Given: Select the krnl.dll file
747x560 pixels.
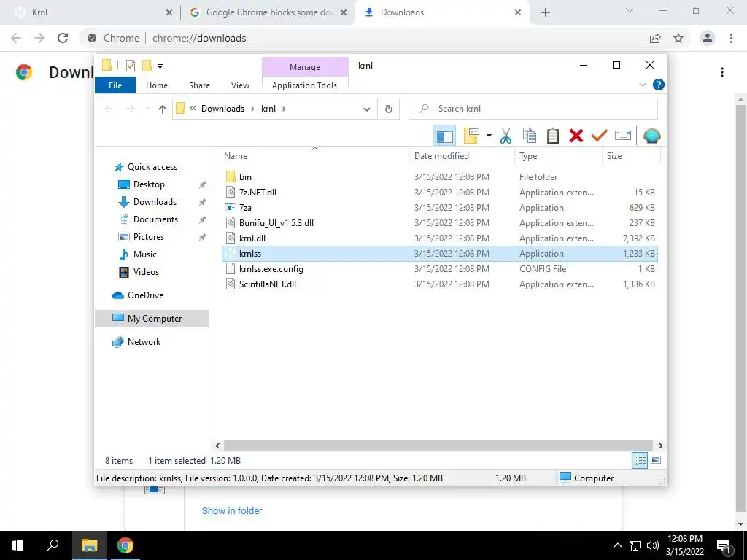Looking at the screenshot, I should [440, 238].
